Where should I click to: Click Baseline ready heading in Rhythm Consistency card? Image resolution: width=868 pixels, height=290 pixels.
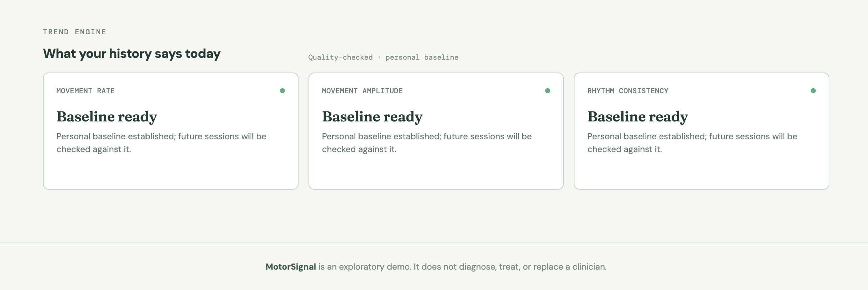638,117
